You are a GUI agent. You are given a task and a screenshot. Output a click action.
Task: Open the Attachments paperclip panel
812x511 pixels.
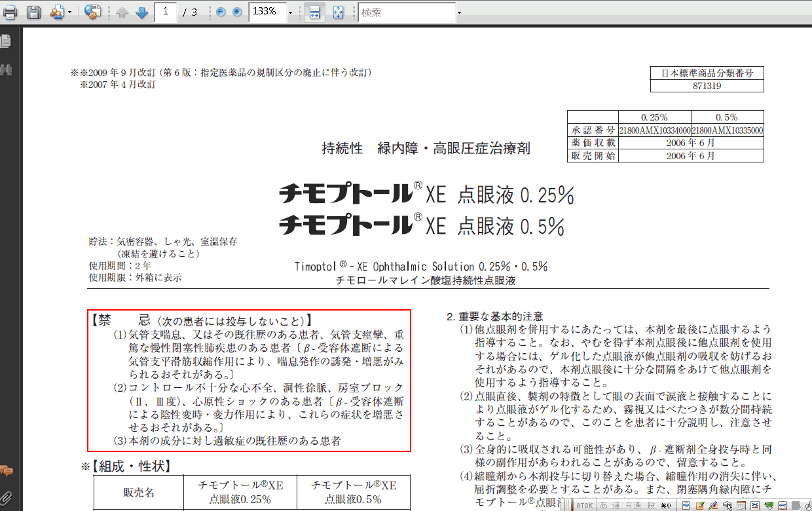[x=6, y=497]
